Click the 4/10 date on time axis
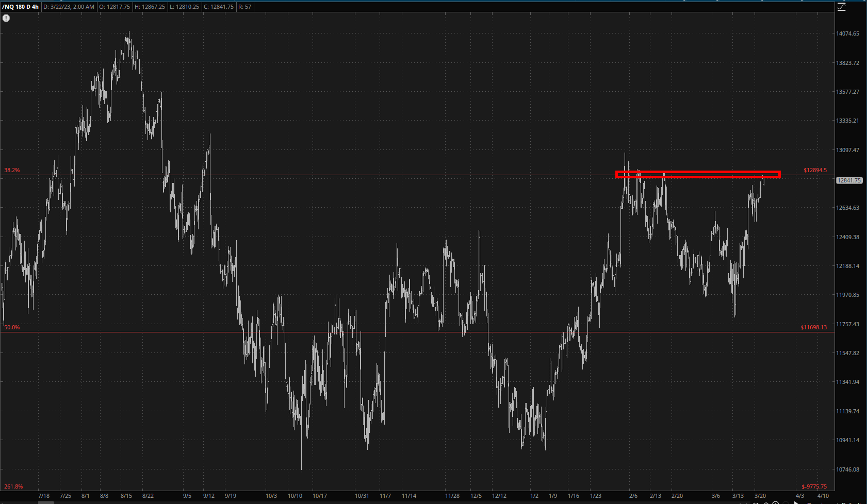The width and height of the screenshot is (867, 504). (x=823, y=496)
